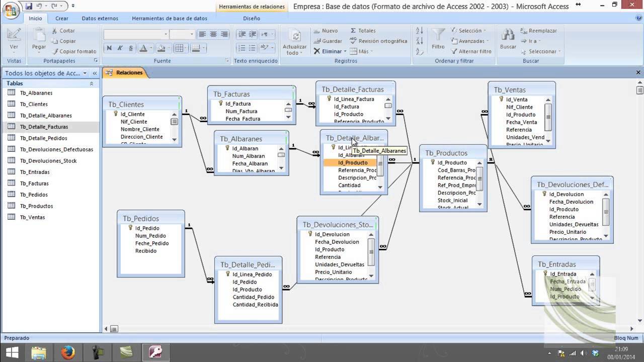The height and width of the screenshot is (362, 644).
Task: Click the Pegar clipboard icon
Action: point(39,35)
